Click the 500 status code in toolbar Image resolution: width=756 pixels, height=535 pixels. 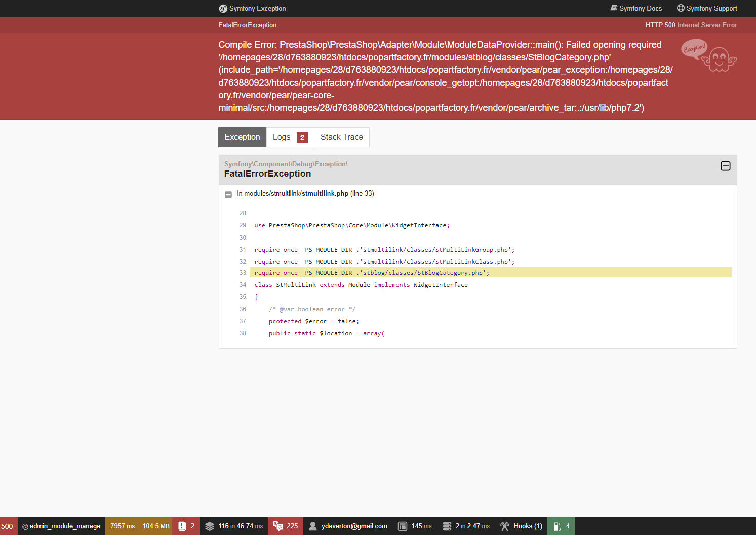(7, 526)
